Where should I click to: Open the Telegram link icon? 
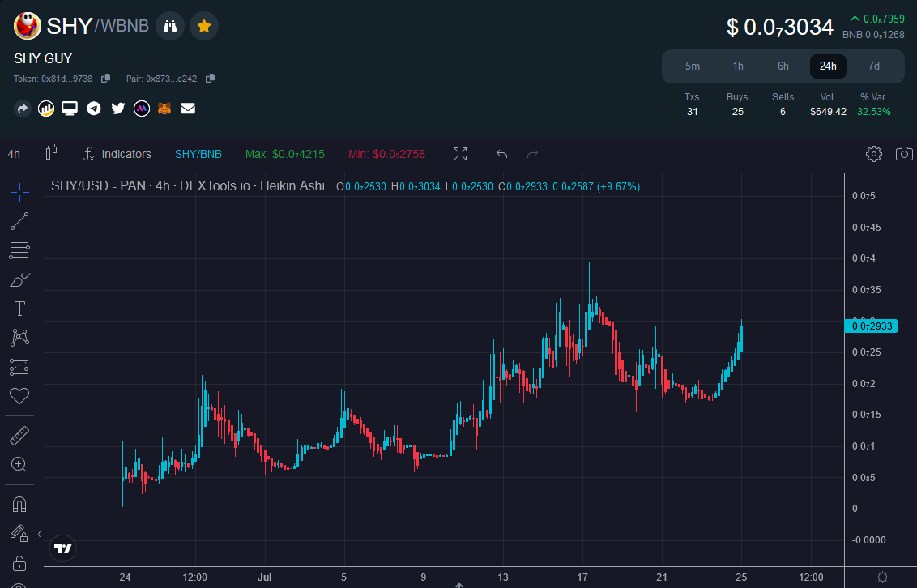pyautogui.click(x=94, y=109)
